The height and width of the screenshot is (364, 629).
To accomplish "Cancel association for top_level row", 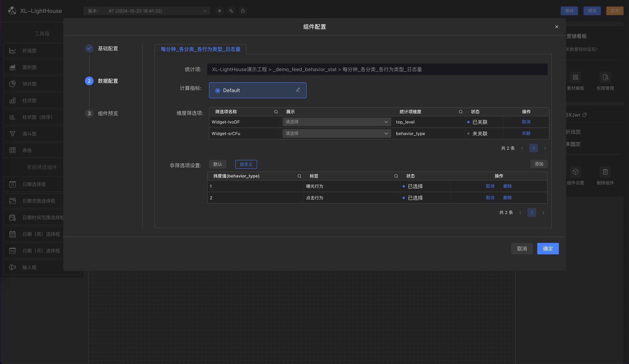I will (x=526, y=122).
